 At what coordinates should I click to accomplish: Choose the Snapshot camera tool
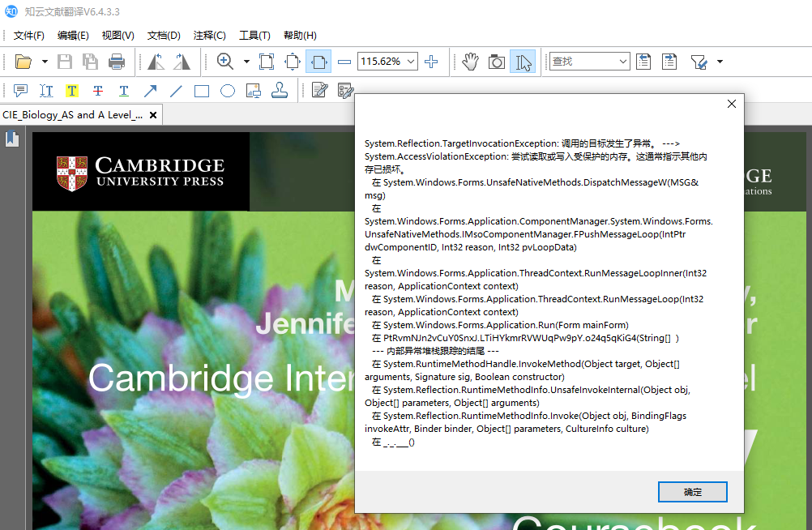tap(496, 62)
